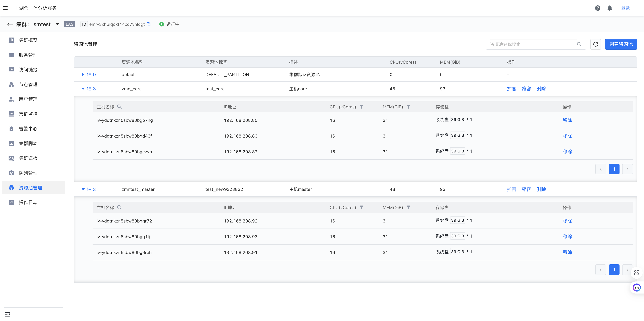The height and width of the screenshot is (321, 644).
Task: Click the 集群脚本 sidebar icon
Action: pos(11,143)
